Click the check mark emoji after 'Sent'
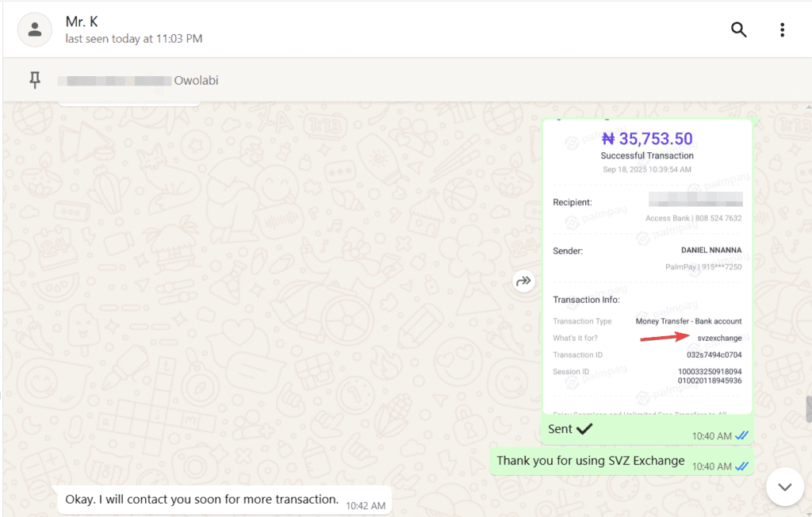Viewport: 812px width, 517px height. pyautogui.click(x=584, y=429)
